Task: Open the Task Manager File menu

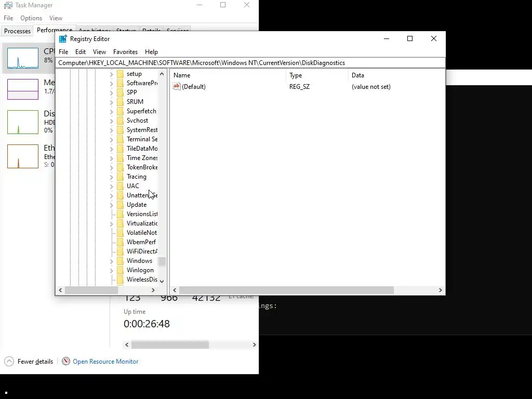Action: click(x=8, y=18)
